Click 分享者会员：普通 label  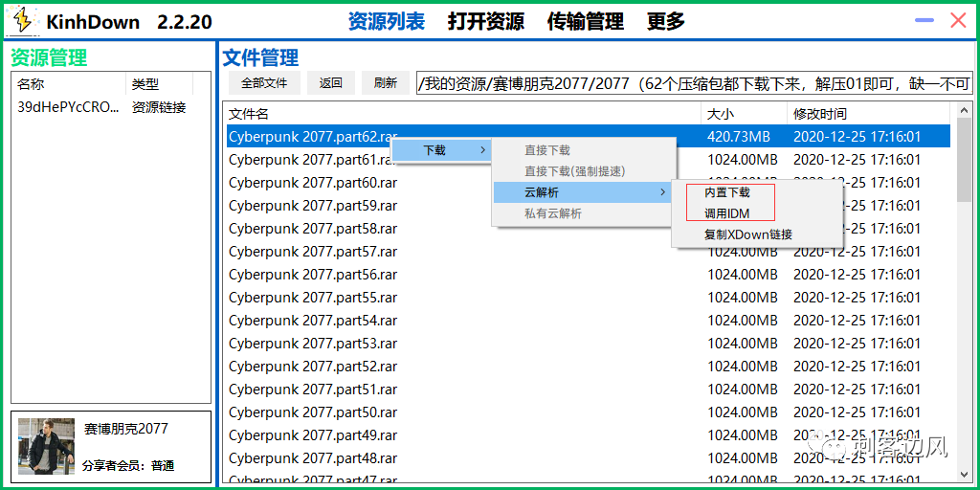(128, 466)
